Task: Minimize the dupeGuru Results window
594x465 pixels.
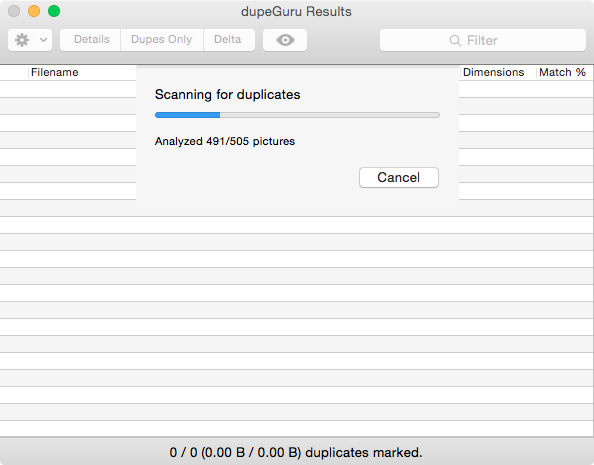Action: coord(34,11)
